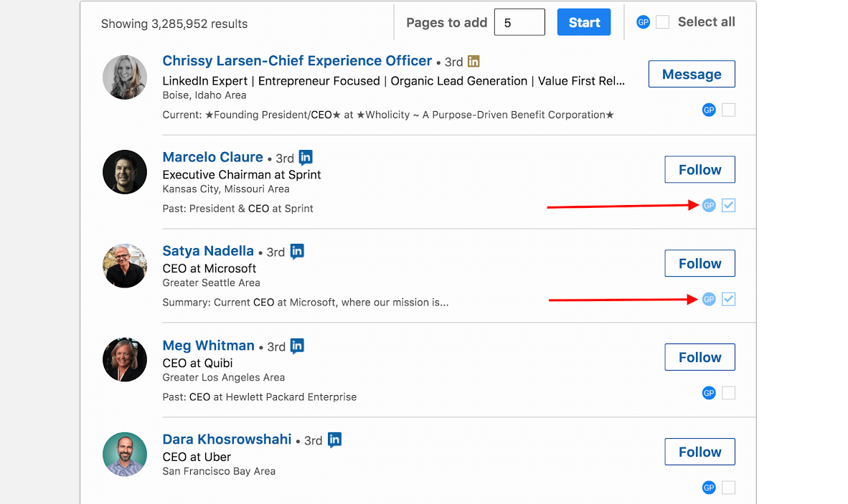Tick checkbox for Dara Khosrowshahi
848x504 pixels.
pos(728,488)
